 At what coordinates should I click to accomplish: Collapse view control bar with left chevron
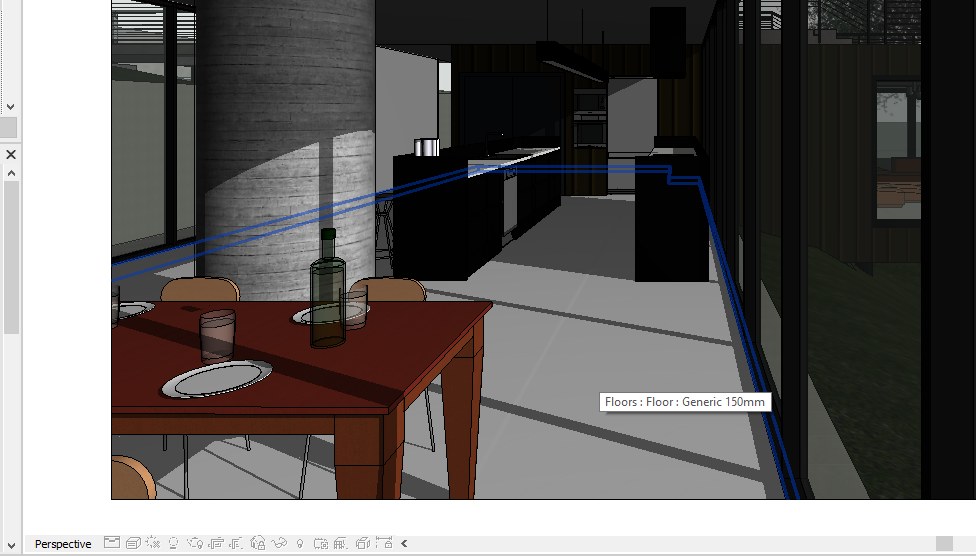point(404,544)
